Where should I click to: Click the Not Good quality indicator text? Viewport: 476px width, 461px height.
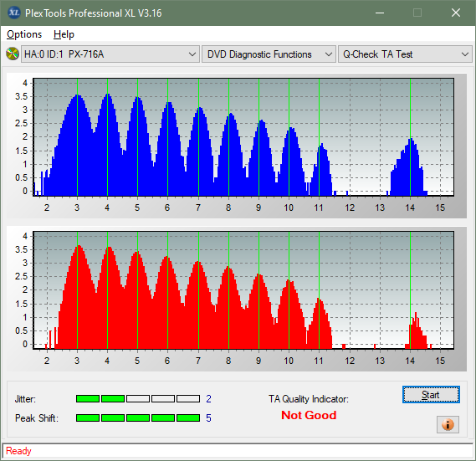(309, 415)
